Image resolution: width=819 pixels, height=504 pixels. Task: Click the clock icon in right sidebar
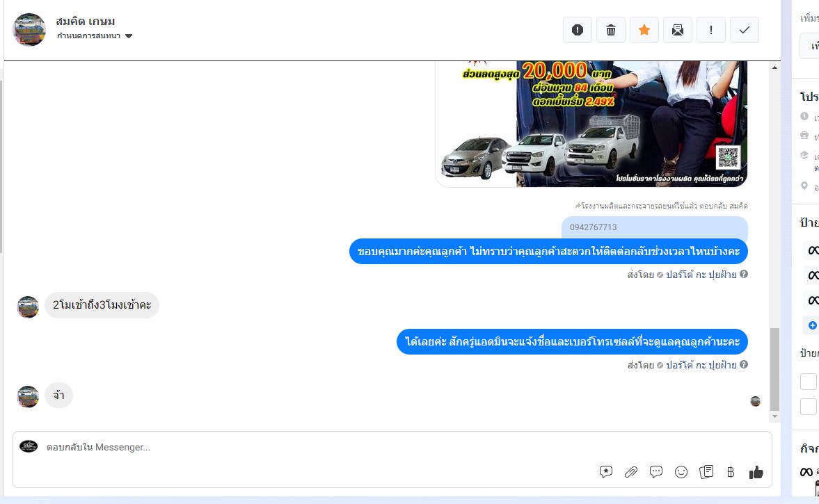[804, 116]
